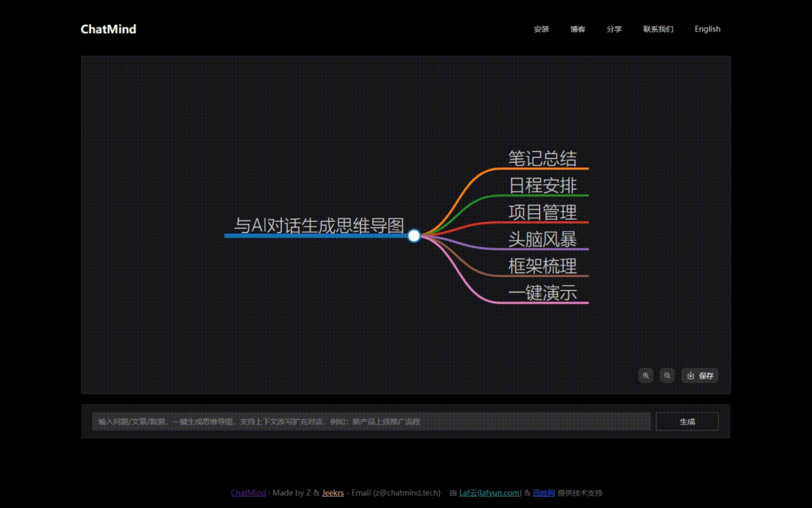Open the 博客 navigation link
This screenshot has height=508, width=812.
tap(577, 29)
